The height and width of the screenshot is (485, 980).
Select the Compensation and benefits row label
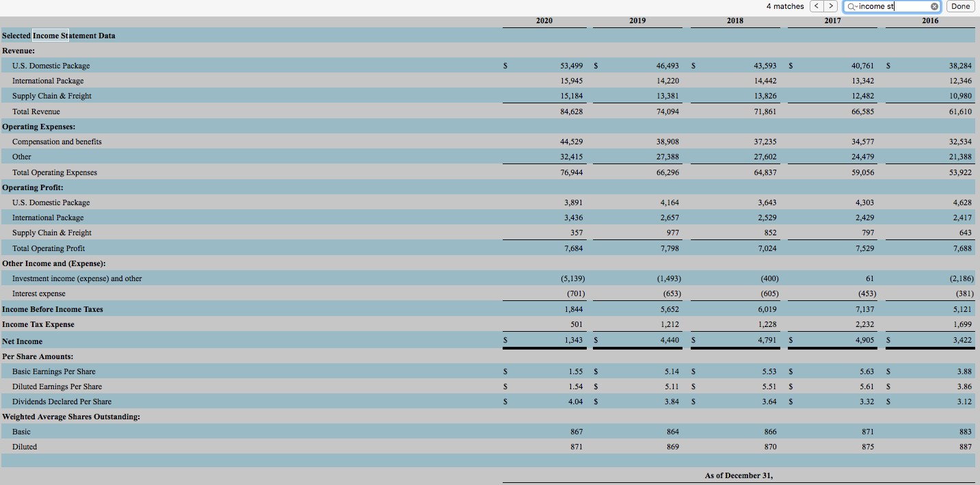tap(57, 142)
